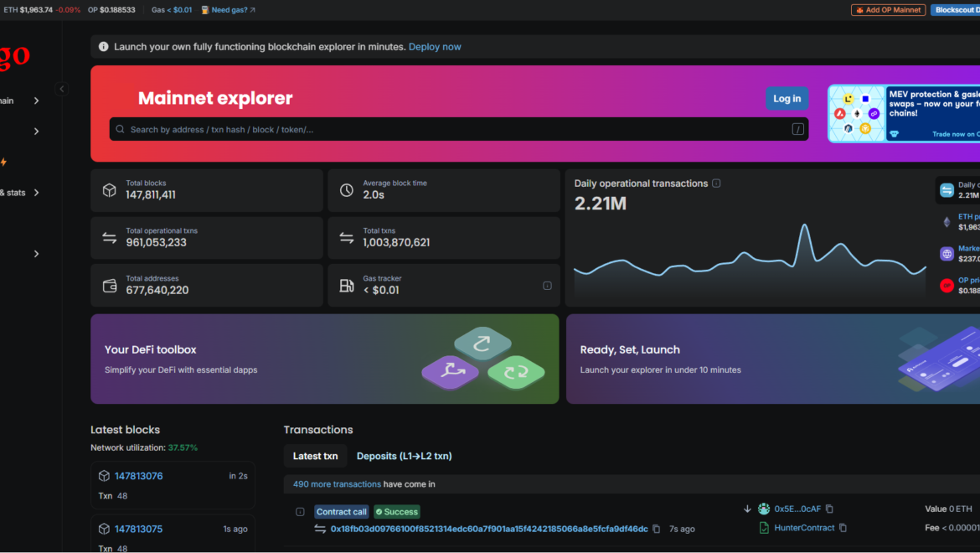Click the block icon next to 147813076
980x553 pixels.
click(x=104, y=476)
